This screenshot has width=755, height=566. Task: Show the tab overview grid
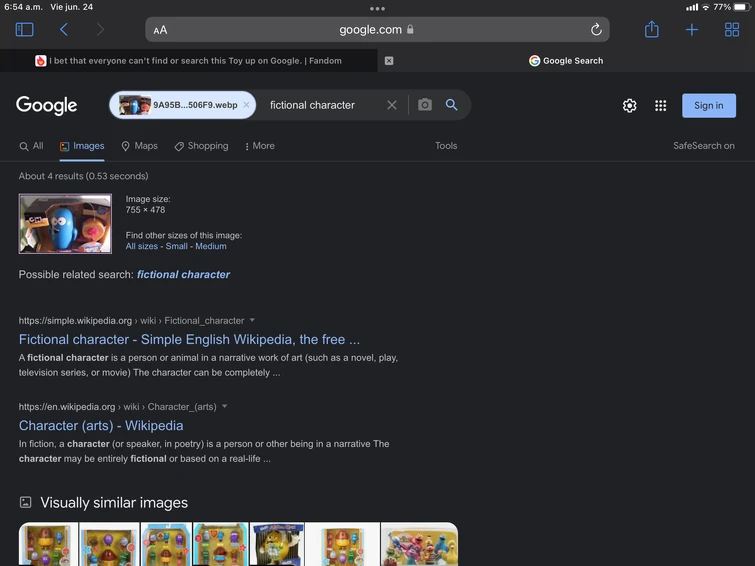pyautogui.click(x=732, y=30)
